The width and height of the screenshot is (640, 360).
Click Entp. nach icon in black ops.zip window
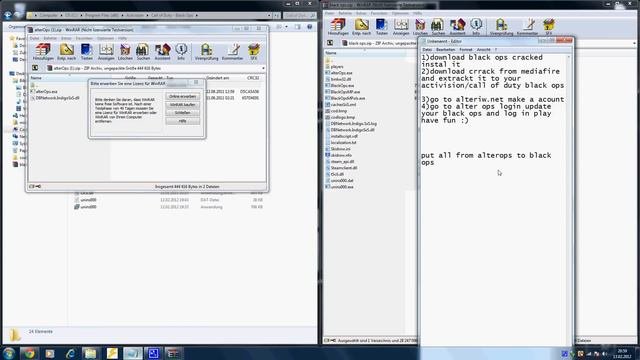coord(361,27)
